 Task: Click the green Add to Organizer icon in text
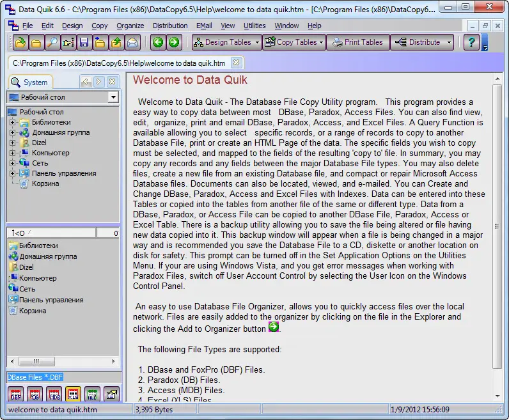coord(274,327)
